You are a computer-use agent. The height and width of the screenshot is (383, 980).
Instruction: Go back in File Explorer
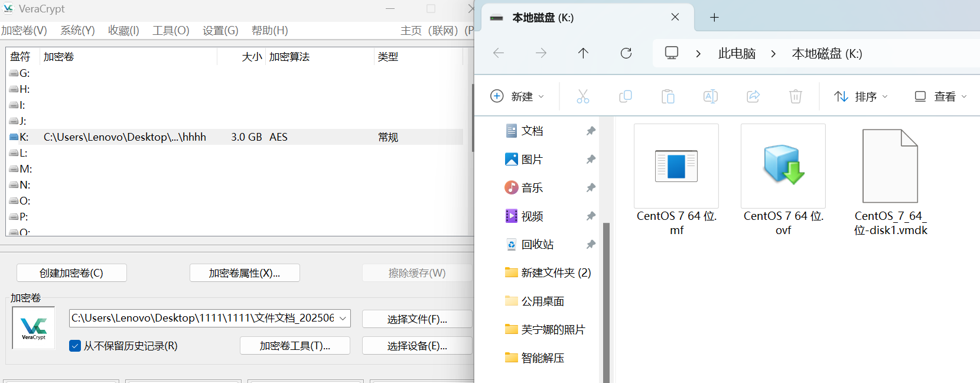click(499, 53)
